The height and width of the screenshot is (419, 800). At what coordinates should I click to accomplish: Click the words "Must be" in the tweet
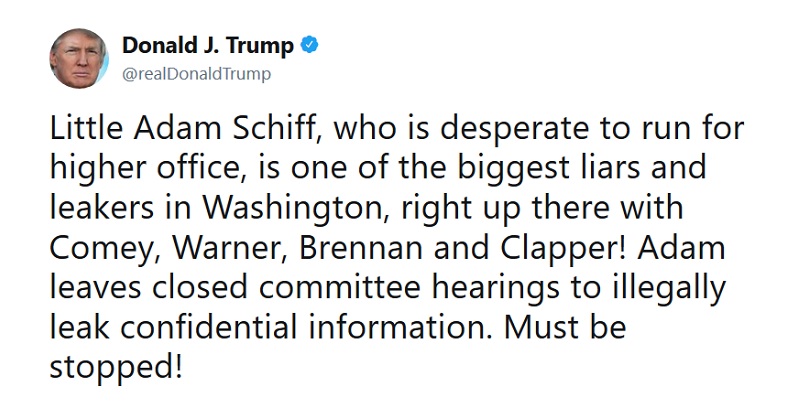pyautogui.click(x=565, y=327)
